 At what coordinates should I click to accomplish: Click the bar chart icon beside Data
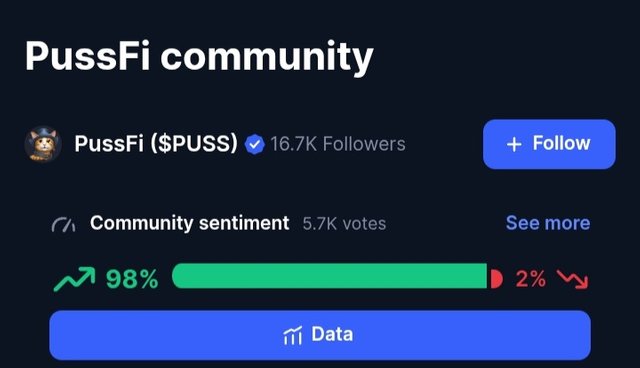click(293, 335)
